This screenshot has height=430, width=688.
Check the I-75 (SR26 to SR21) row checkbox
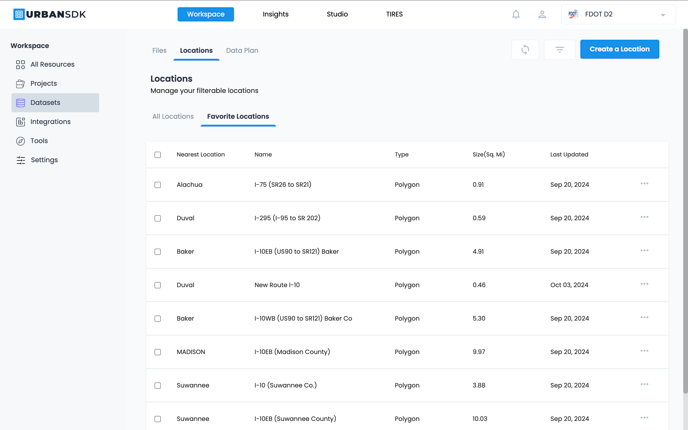(x=157, y=185)
